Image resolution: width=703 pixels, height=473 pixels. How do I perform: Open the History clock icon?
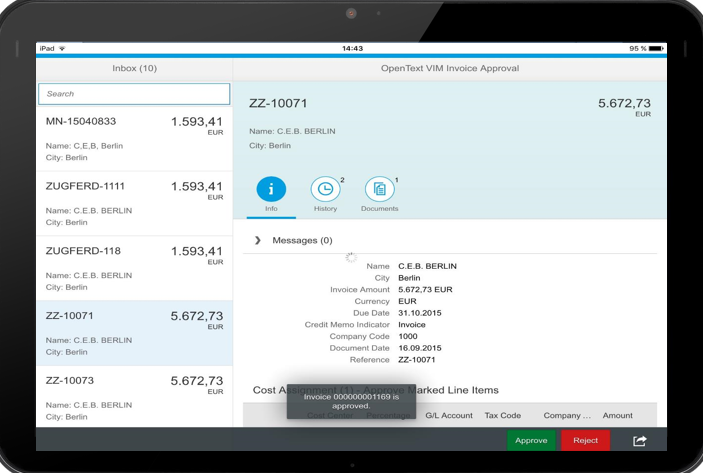(325, 189)
